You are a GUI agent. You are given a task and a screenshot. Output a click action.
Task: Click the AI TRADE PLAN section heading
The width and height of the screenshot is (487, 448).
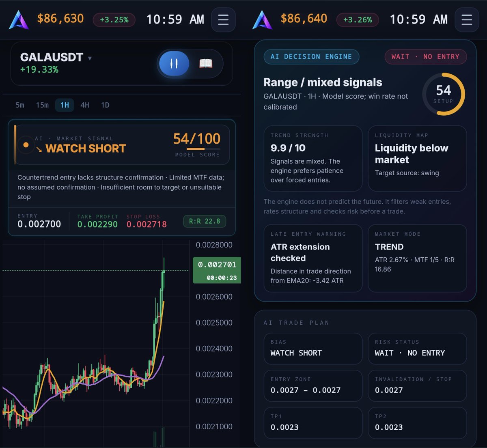coord(297,323)
